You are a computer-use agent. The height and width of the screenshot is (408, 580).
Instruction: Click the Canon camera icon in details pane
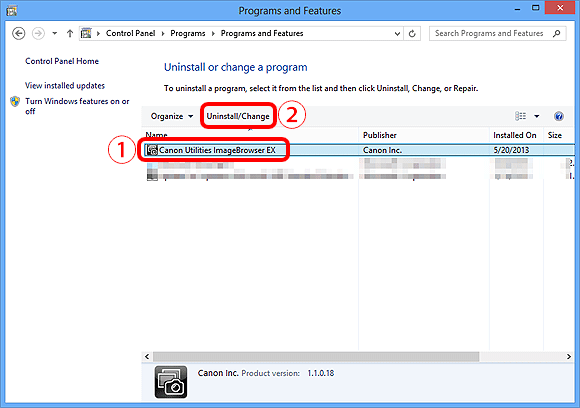pos(171,382)
